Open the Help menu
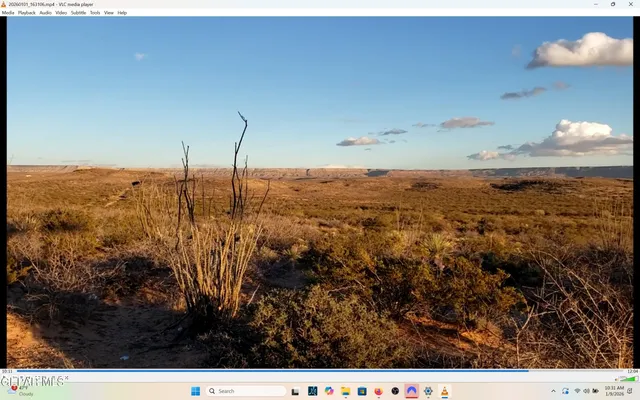This screenshot has width=640, height=400. [122, 13]
